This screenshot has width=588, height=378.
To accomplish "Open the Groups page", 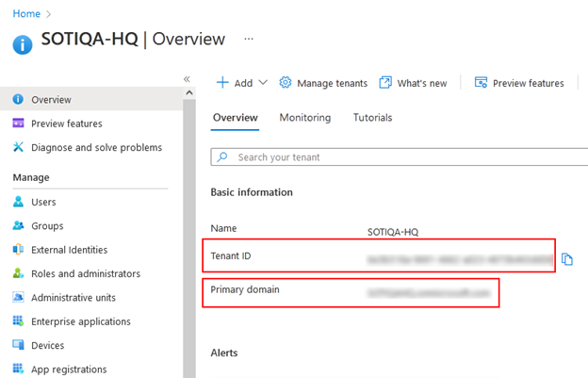I will click(x=47, y=225).
